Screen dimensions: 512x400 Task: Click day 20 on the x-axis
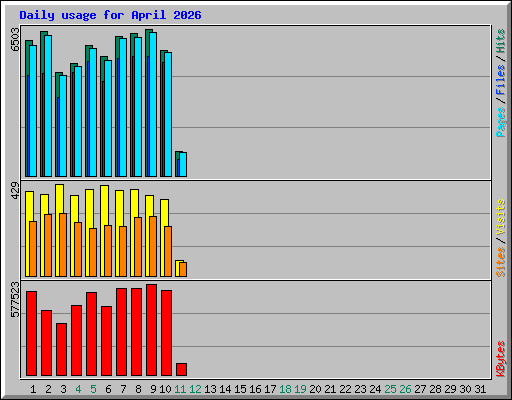click(x=315, y=389)
